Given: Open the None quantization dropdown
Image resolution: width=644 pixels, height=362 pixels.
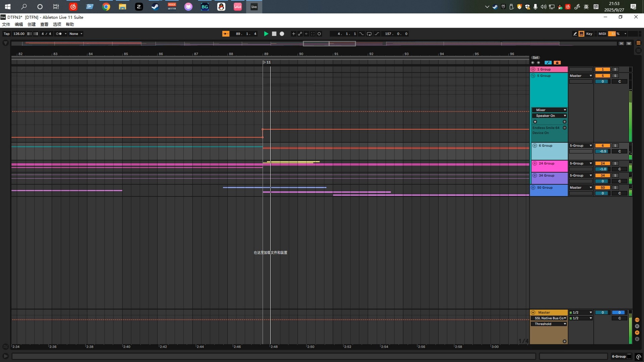Looking at the screenshot, I should (x=76, y=34).
